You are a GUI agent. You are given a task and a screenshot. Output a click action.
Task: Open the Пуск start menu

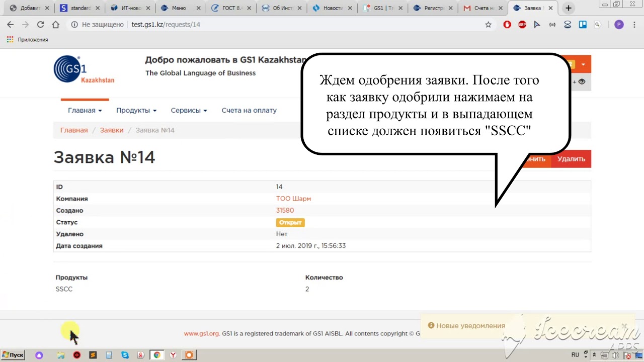[13, 355]
